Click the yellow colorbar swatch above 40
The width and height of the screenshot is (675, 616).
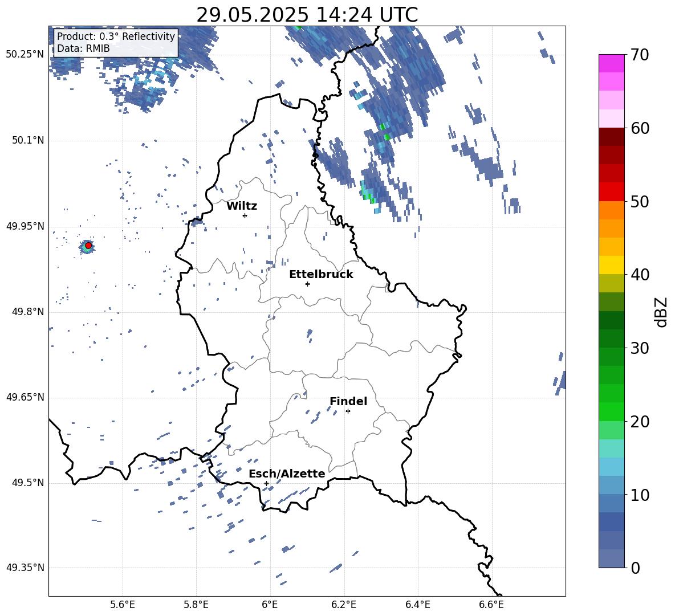(x=612, y=265)
